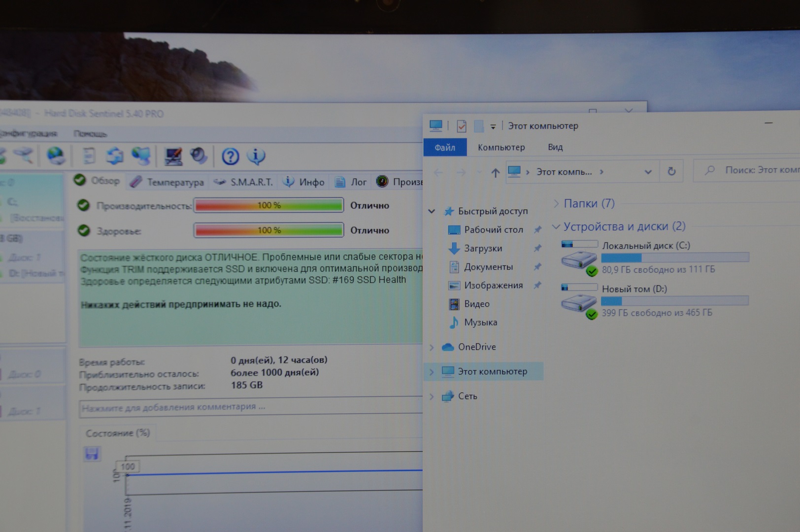Image resolution: width=800 pixels, height=532 pixels.
Task: Click the blue refresh arrows toolbar icon
Action: (115, 156)
